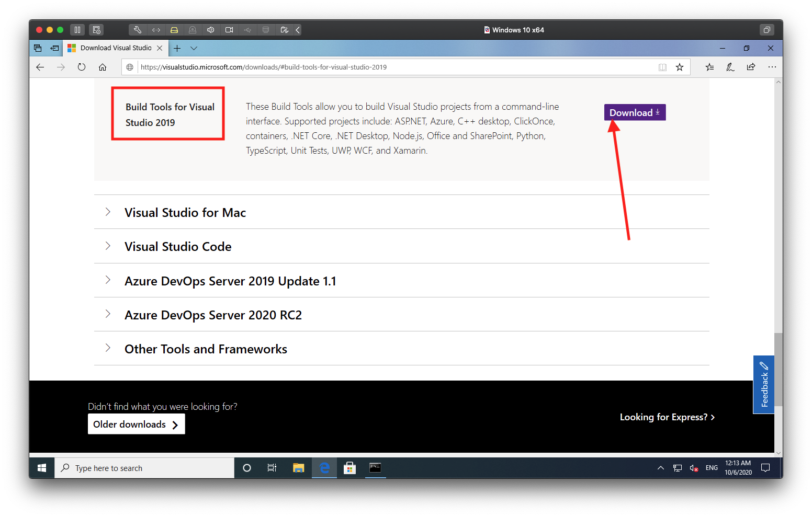
Task: Open Task View on taskbar
Action: tap(272, 468)
